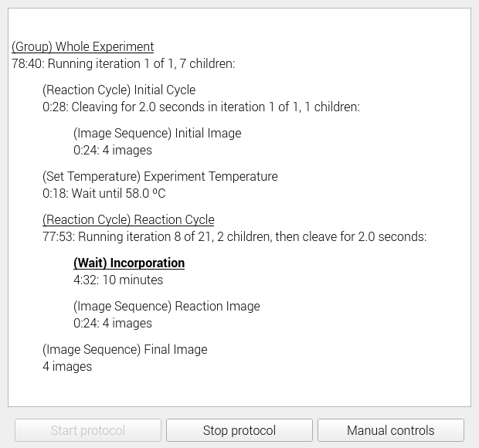Click the 0:24 status under Initial Image
Image resolution: width=479 pixels, height=448 pixels.
point(113,150)
